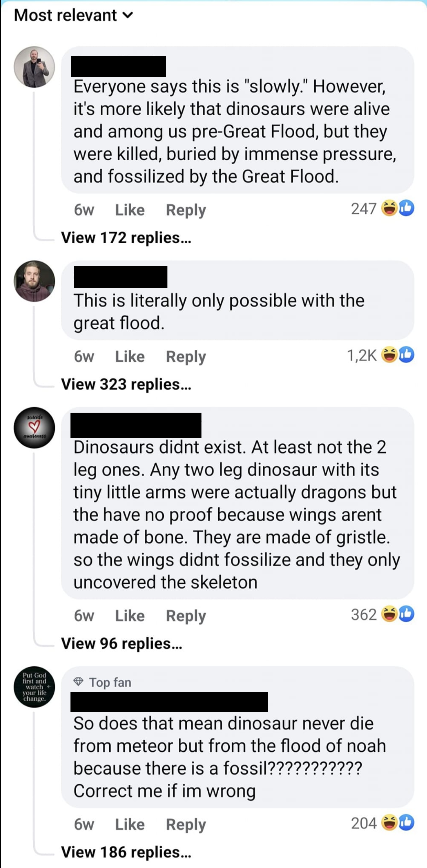
Task: Like the 'literally only possible' comment
Action: point(130,356)
